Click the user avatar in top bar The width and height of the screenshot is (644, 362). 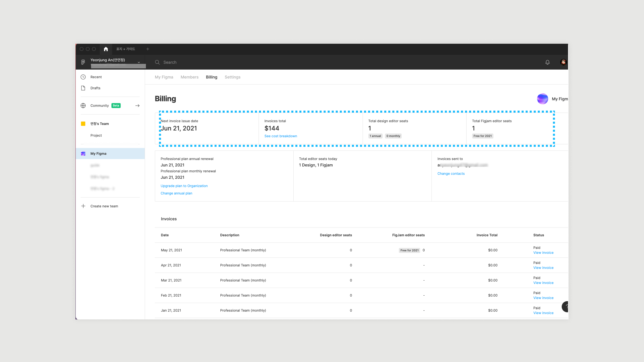point(563,62)
